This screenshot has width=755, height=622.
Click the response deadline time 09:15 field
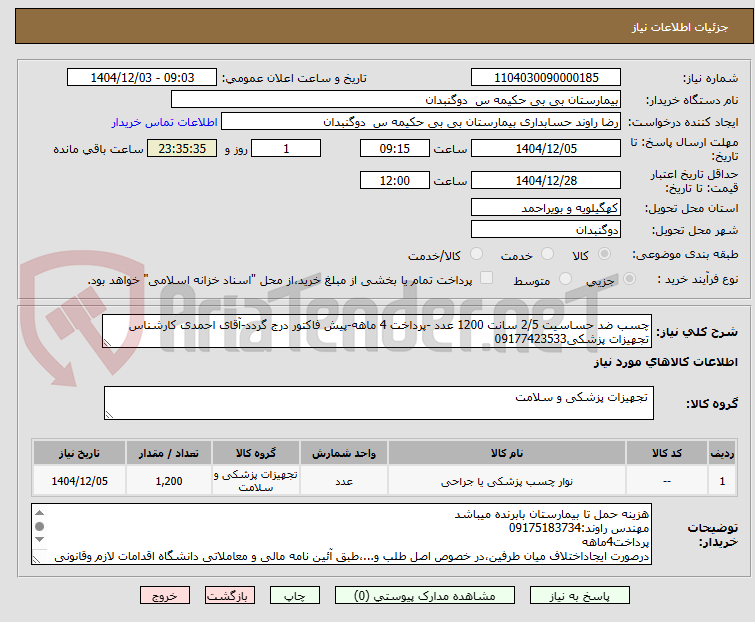(x=394, y=148)
